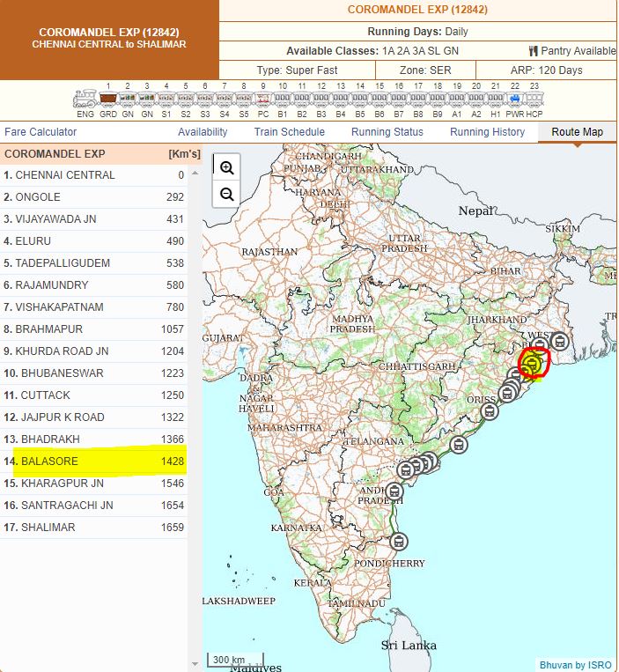The width and height of the screenshot is (619, 672).
Task: Click the highlighted Balasore station marker
Action: (x=531, y=364)
